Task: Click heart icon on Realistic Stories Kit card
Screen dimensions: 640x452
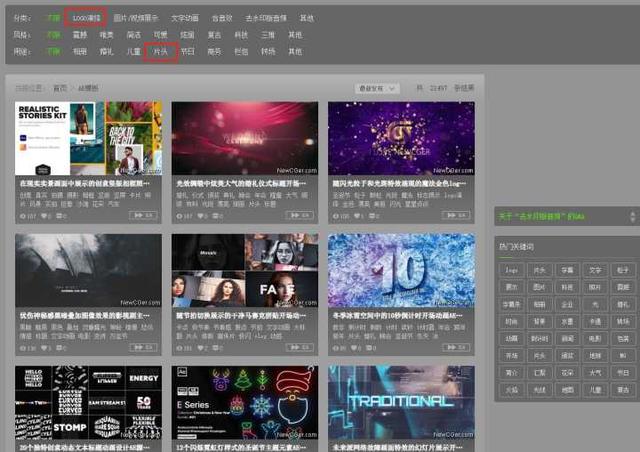Action: 44,216
